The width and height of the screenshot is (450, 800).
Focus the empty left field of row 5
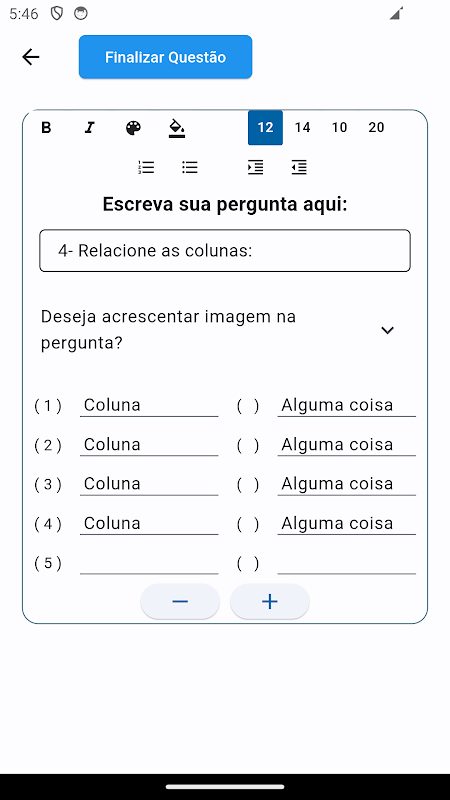point(149,563)
